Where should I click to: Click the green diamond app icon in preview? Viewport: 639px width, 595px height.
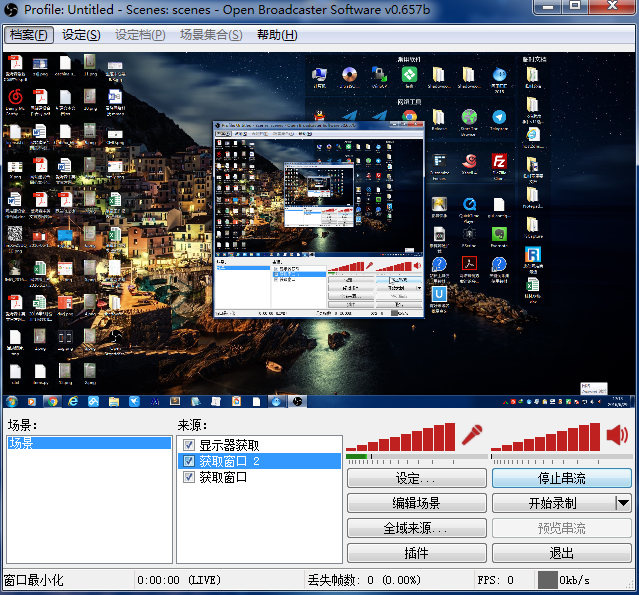[x=409, y=75]
